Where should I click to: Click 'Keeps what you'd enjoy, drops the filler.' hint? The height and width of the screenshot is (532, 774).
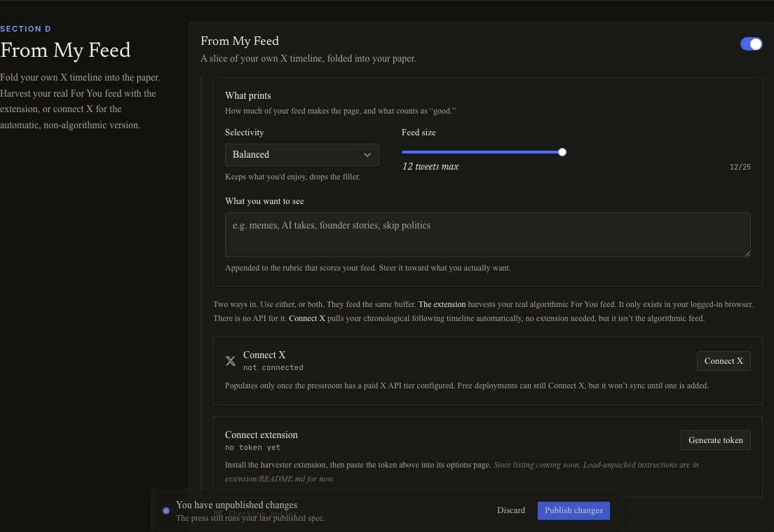pyautogui.click(x=292, y=177)
